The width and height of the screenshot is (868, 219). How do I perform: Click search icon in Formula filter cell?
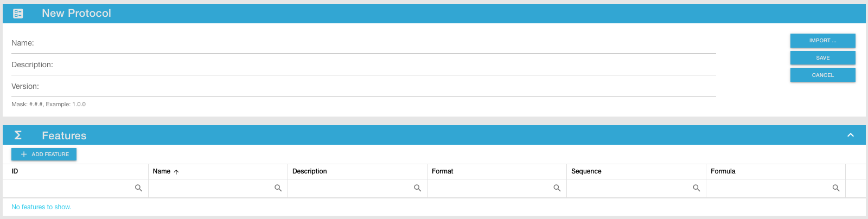tap(835, 188)
